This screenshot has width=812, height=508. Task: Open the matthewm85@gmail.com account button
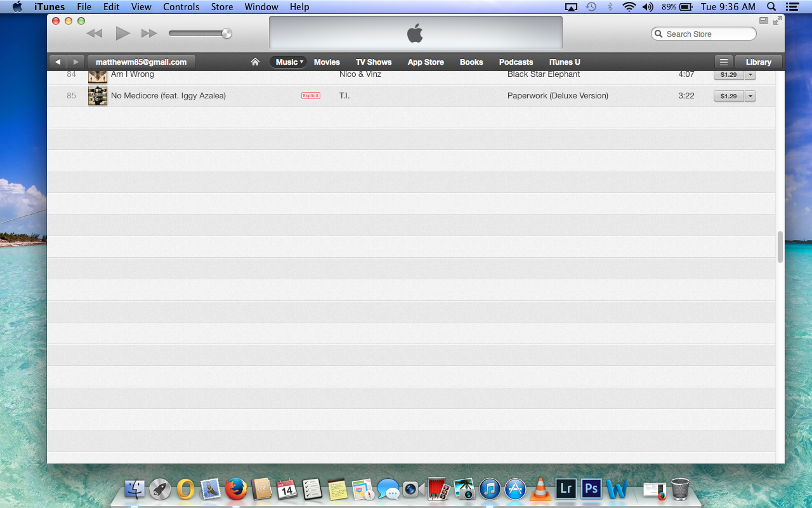(141, 62)
